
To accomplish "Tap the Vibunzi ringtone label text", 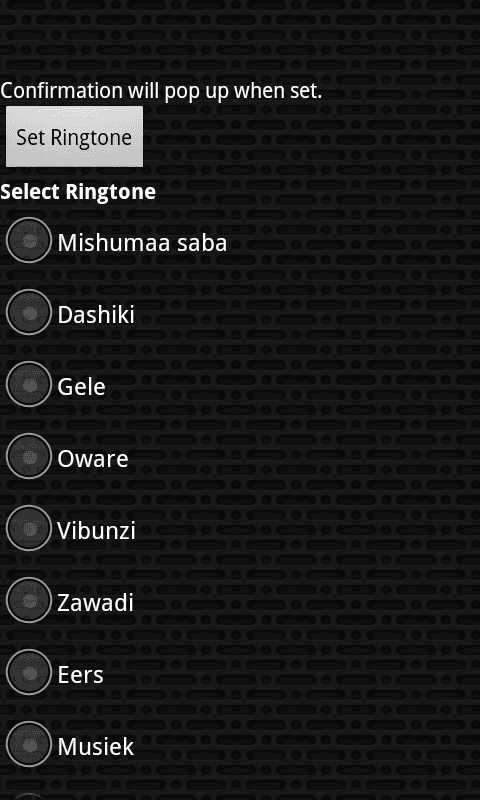I will click(x=96, y=531).
